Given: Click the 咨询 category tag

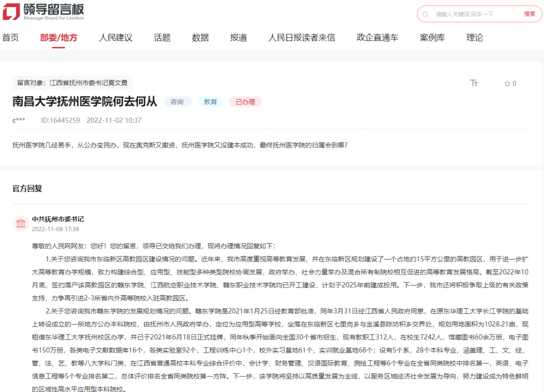Looking at the screenshot, I should [x=177, y=102].
